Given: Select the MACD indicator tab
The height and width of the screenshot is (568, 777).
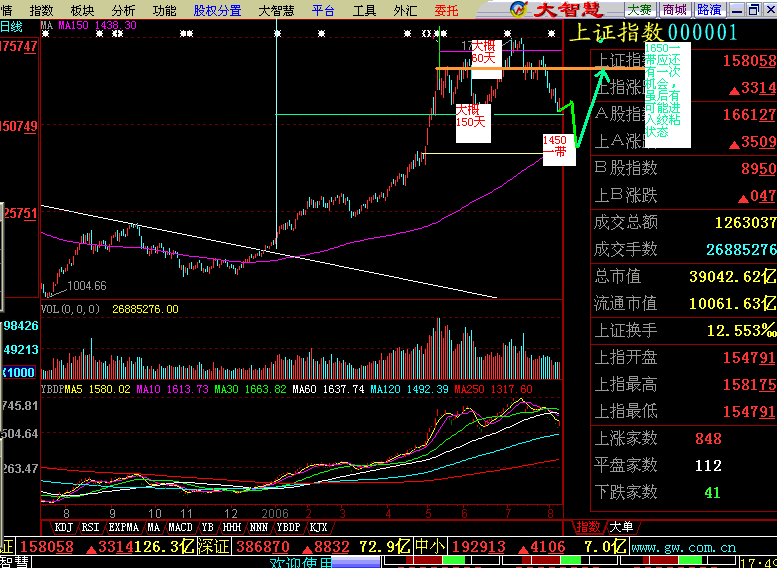Looking at the screenshot, I should 180,527.
